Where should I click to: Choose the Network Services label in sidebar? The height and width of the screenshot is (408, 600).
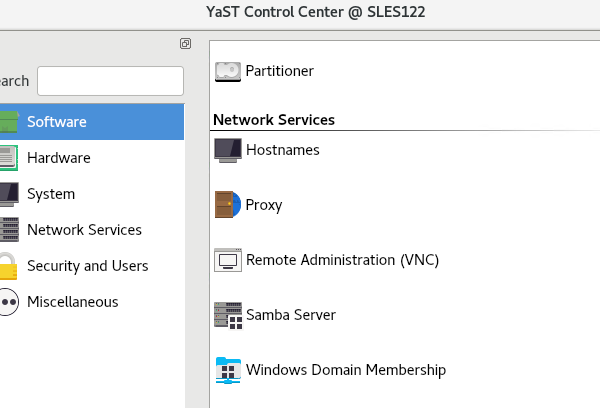click(84, 230)
